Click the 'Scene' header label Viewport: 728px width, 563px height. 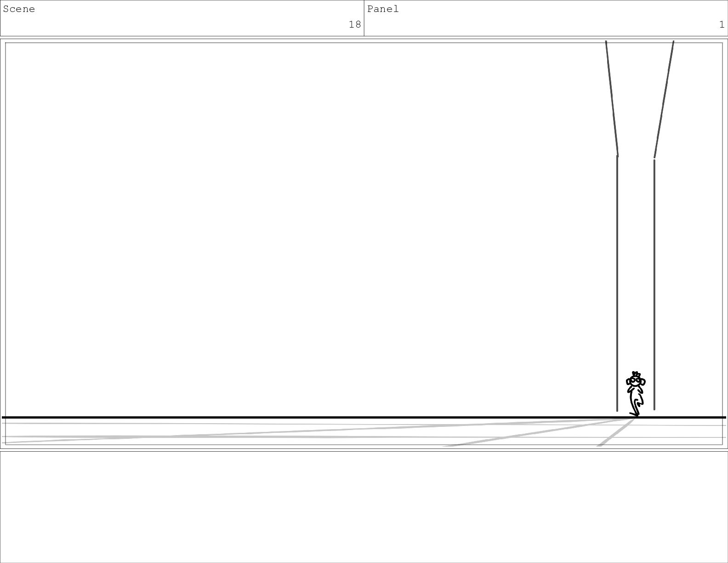tap(19, 9)
